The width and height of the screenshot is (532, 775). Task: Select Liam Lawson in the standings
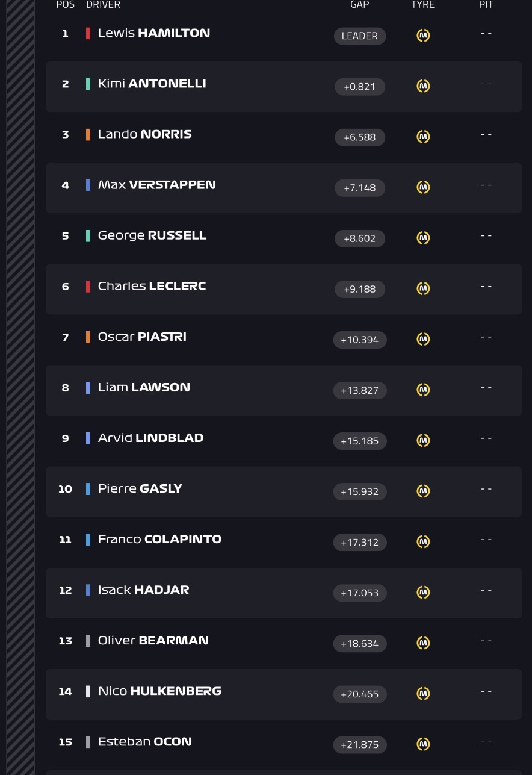283,390
